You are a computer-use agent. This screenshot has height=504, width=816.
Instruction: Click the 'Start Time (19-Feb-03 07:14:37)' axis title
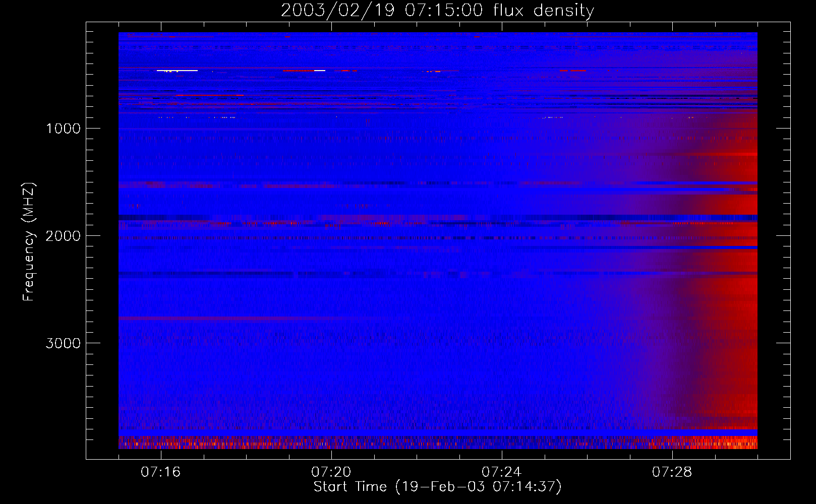[437, 487]
